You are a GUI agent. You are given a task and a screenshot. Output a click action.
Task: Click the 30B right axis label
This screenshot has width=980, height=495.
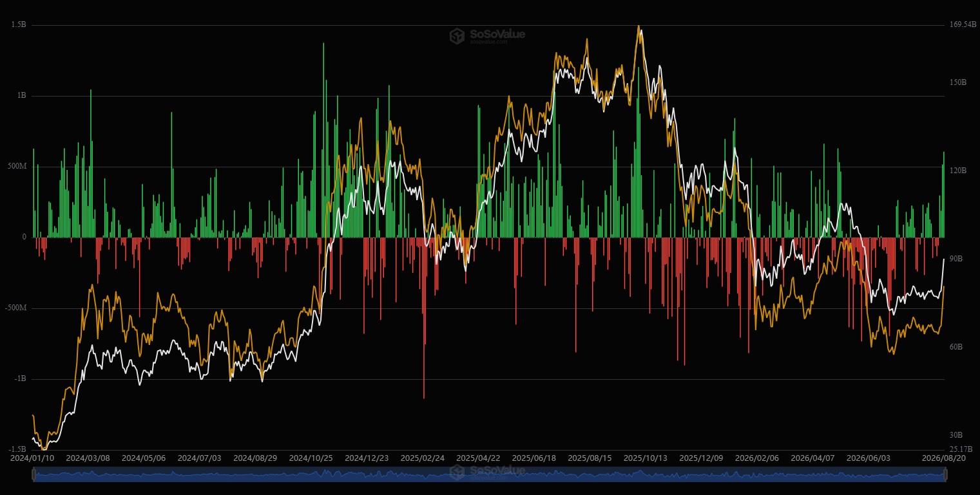pyautogui.click(x=956, y=435)
